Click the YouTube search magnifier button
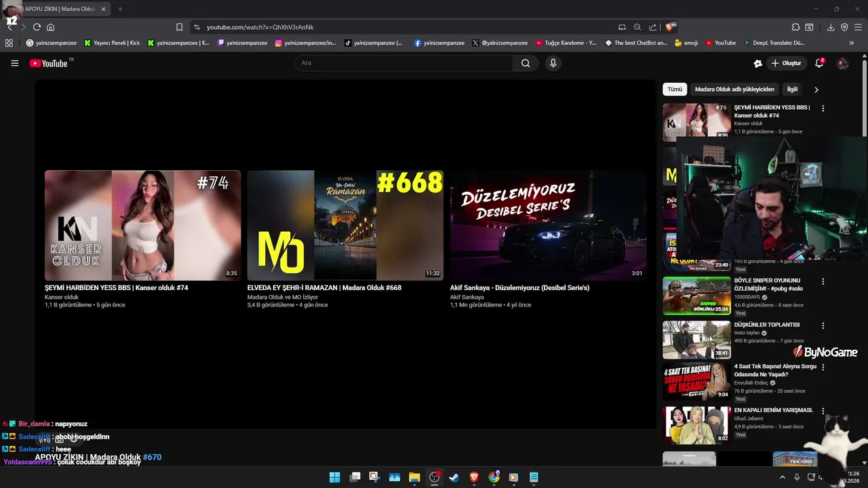Viewport: 868px width, 488px height. point(526,63)
